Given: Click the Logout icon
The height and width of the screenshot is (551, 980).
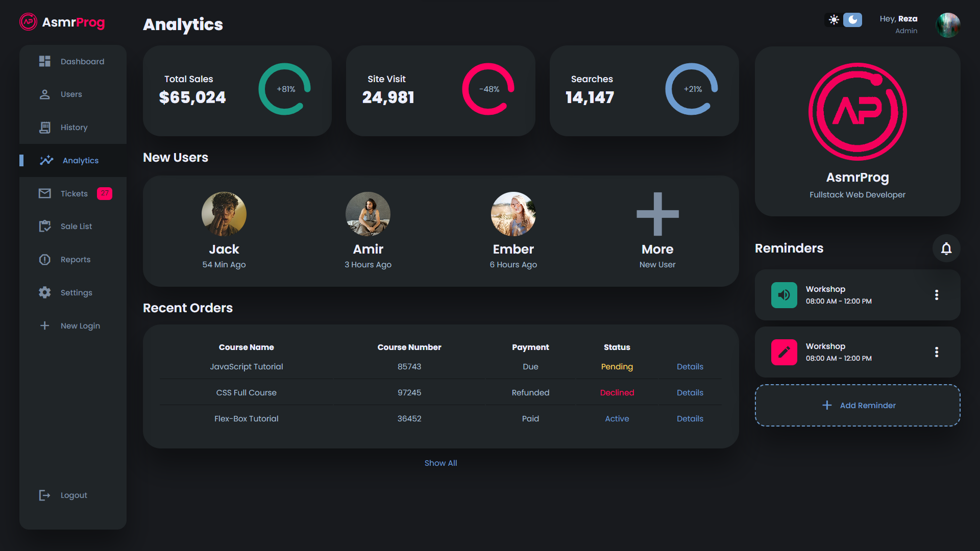Looking at the screenshot, I should (45, 495).
